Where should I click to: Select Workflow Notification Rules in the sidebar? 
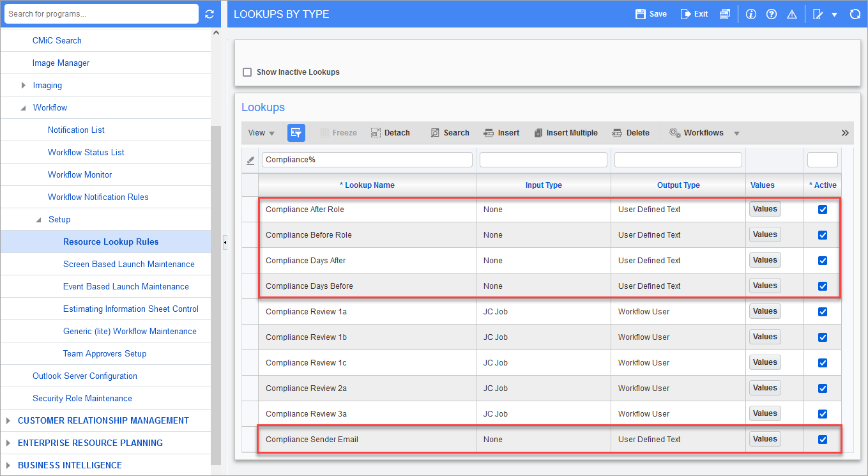point(98,197)
